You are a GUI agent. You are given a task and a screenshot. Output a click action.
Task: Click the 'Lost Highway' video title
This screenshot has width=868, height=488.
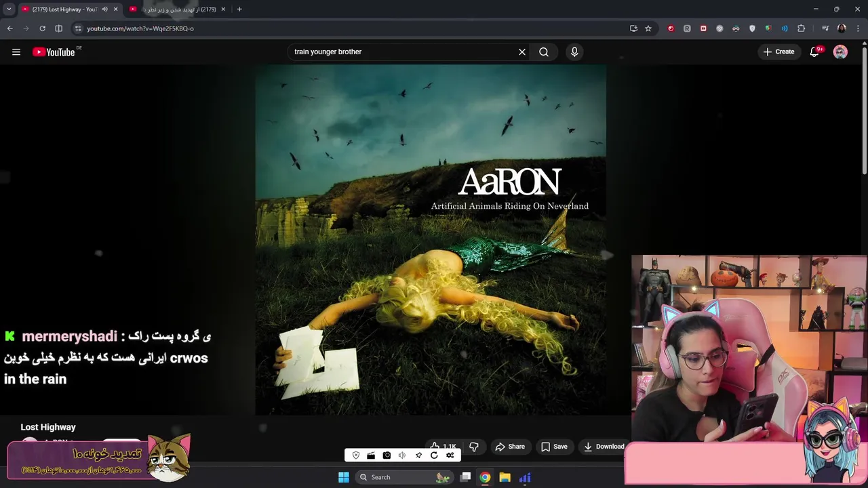48,427
